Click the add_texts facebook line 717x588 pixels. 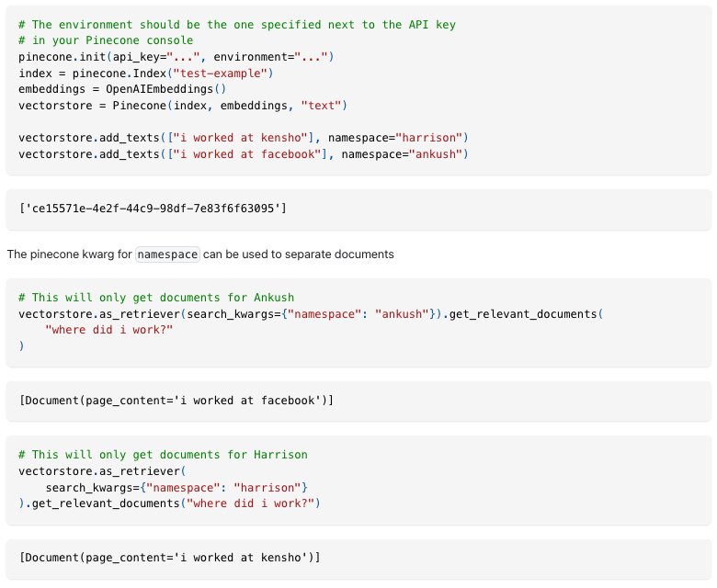244,154
